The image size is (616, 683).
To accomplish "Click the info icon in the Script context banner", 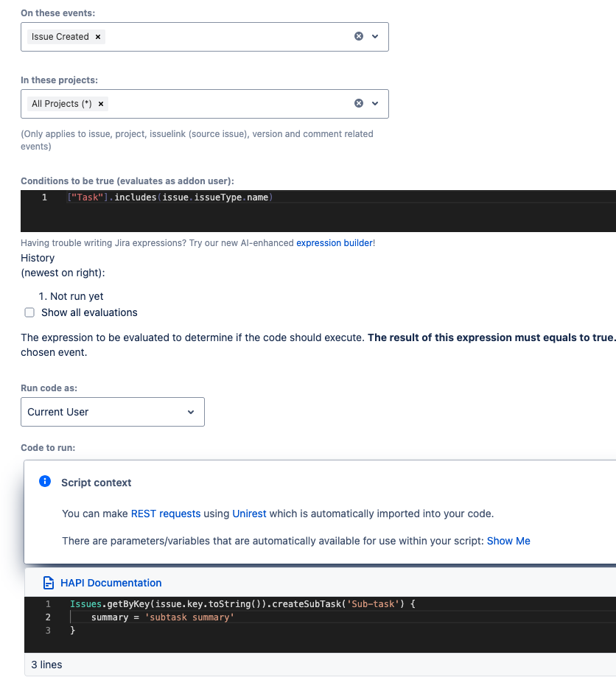I will pos(44,482).
